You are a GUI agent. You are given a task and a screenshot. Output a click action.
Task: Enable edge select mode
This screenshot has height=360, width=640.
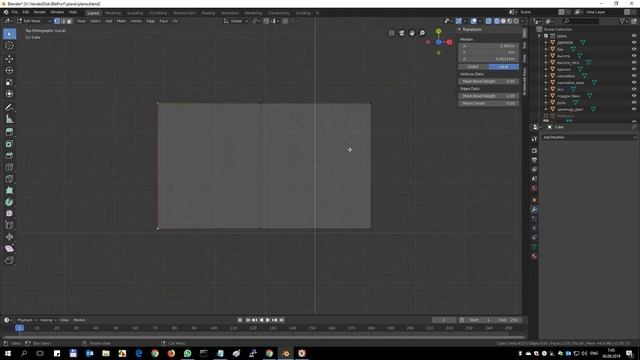[63, 21]
